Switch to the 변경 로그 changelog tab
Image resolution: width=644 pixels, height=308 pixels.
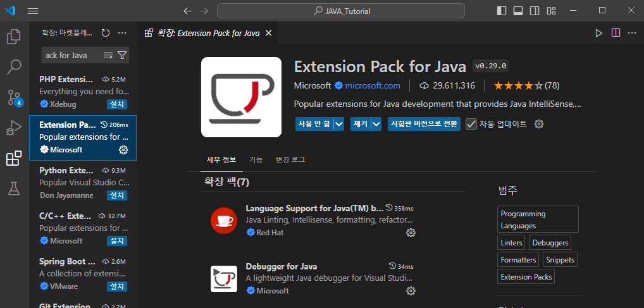(291, 160)
